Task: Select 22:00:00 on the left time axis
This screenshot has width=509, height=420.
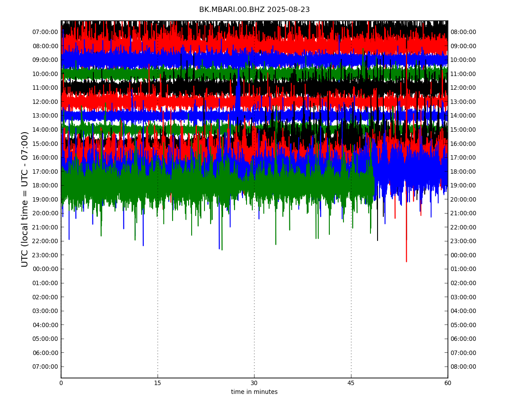Action: [x=46, y=241]
